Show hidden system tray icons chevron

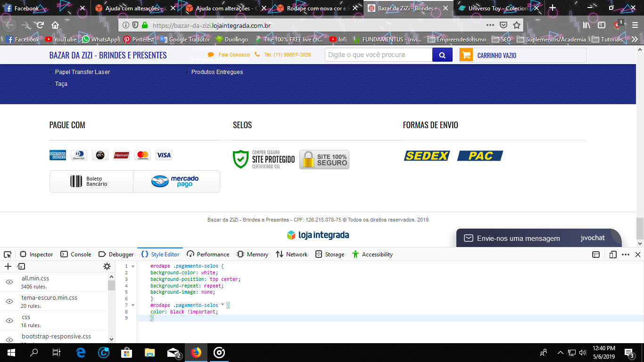pos(560,353)
